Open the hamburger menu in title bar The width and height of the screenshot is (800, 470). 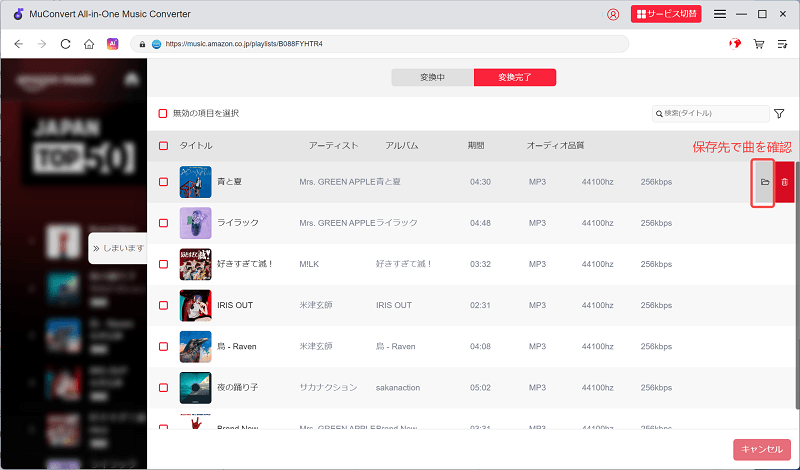click(x=720, y=14)
